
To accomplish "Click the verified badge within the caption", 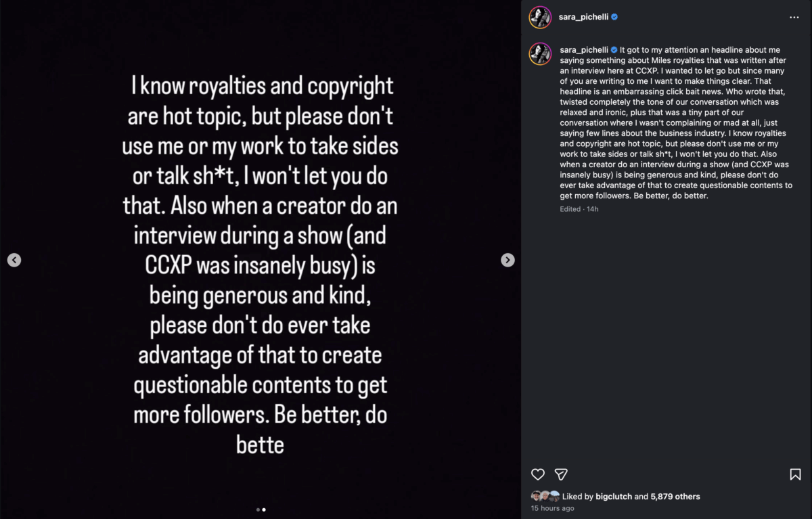I will click(x=614, y=49).
